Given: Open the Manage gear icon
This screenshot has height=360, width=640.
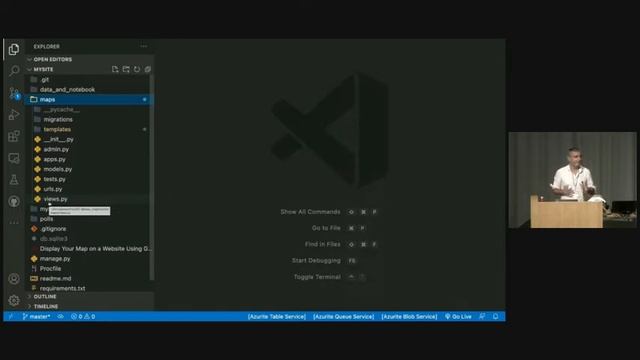Looking at the screenshot, I should pos(14,300).
